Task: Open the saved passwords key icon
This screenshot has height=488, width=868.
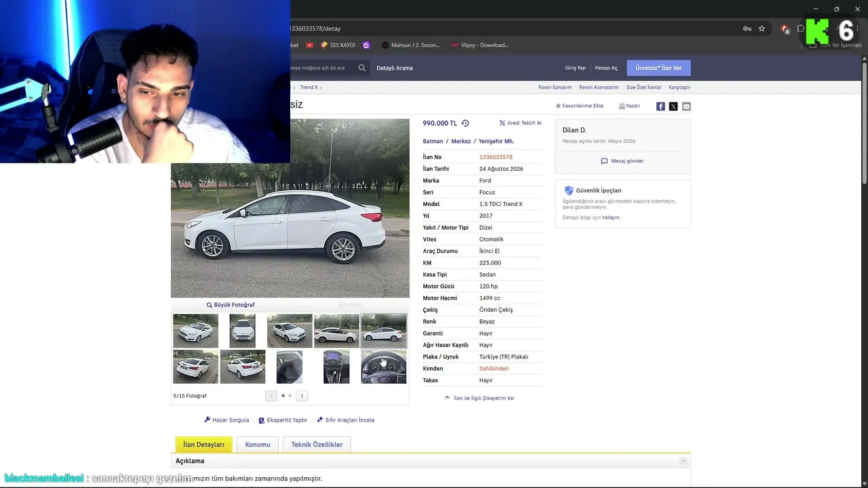Action: 747,28
